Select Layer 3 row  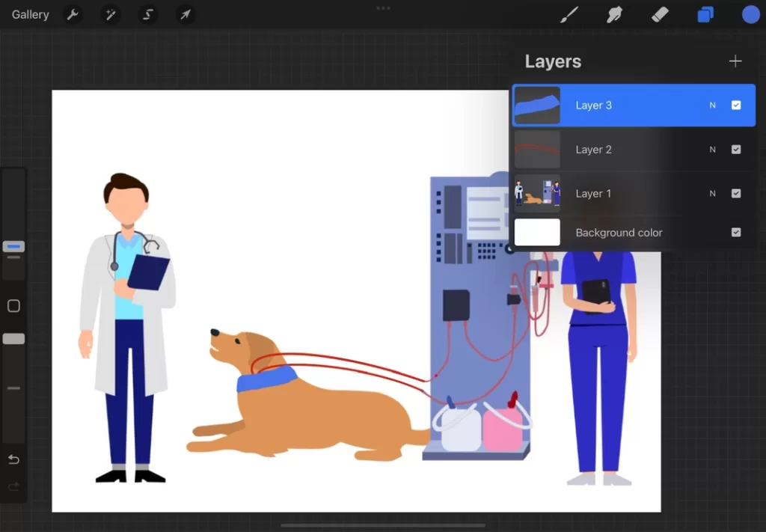click(634, 105)
